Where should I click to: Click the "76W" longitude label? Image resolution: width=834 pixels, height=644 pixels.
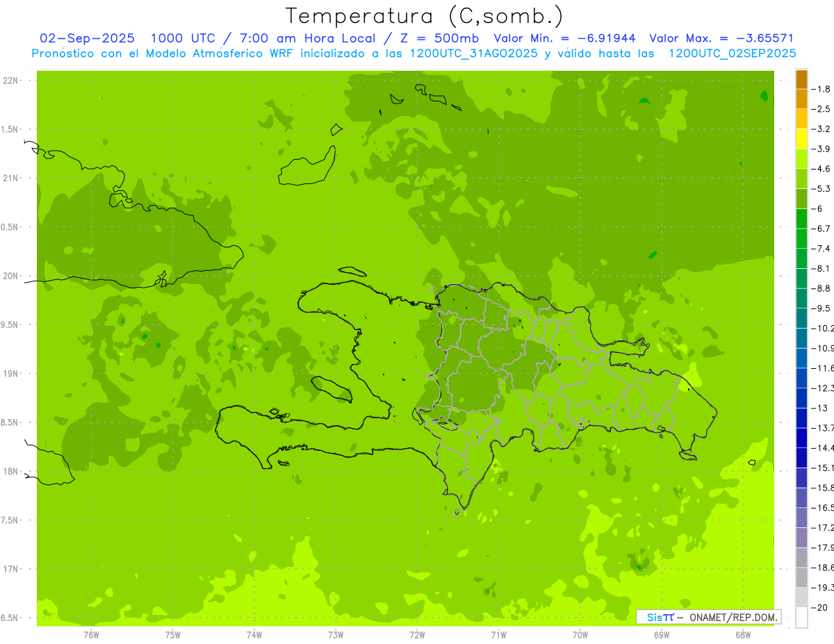[x=91, y=634]
